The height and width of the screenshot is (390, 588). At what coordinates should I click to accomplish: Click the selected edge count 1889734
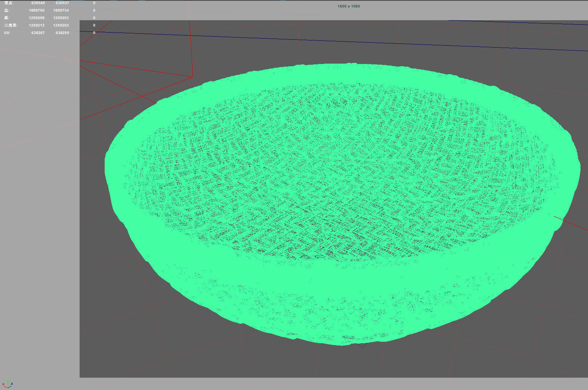click(61, 10)
